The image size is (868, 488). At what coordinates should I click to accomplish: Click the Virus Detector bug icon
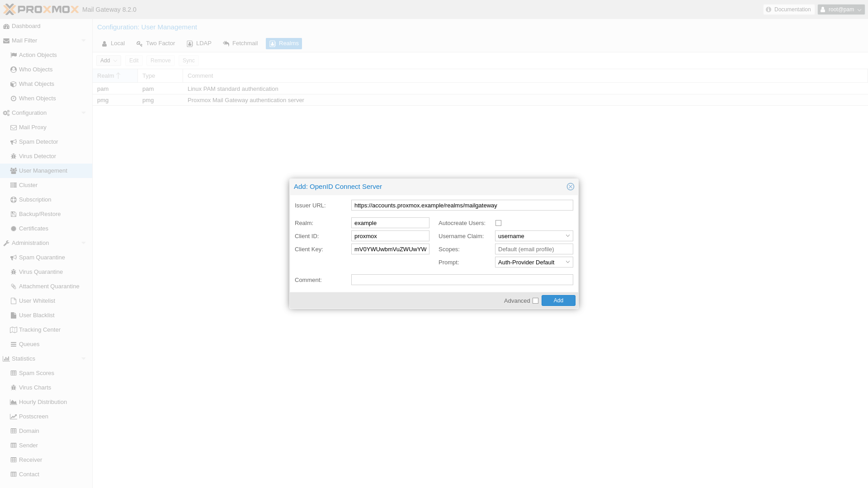(14, 156)
